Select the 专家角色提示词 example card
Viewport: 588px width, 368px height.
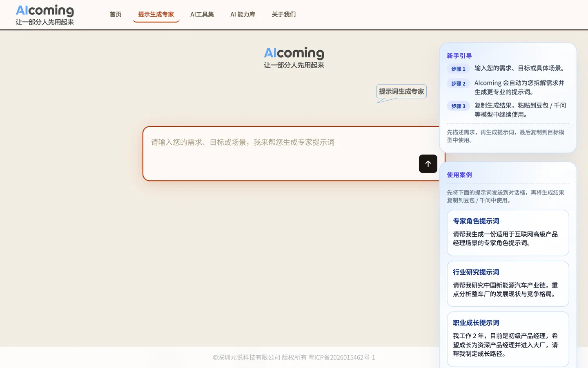[x=508, y=233]
